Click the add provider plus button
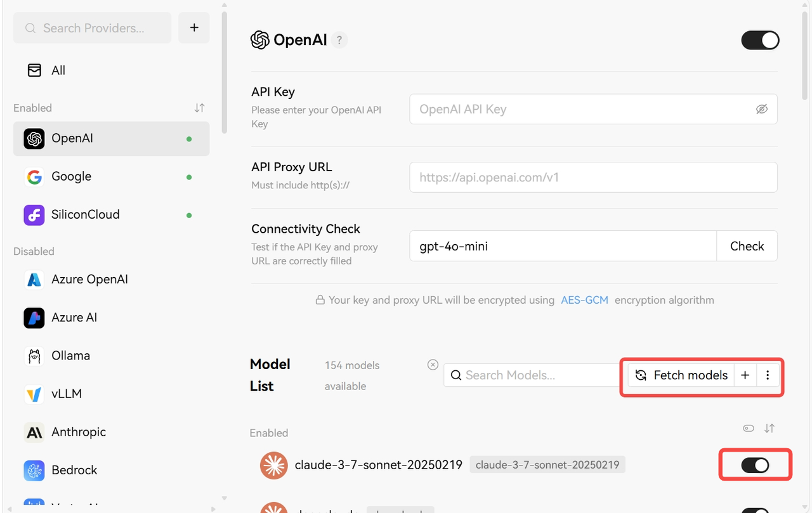 point(194,28)
